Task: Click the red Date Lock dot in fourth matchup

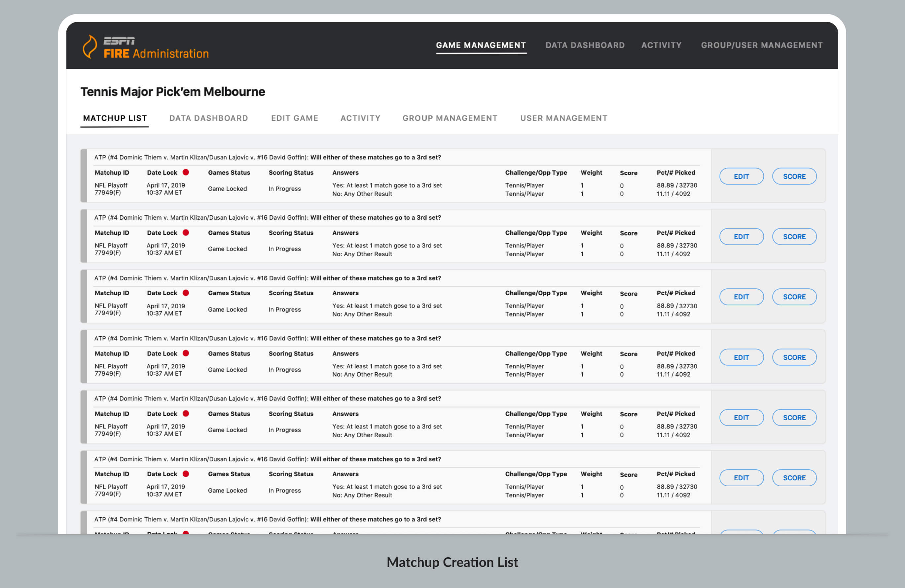Action: pos(186,353)
